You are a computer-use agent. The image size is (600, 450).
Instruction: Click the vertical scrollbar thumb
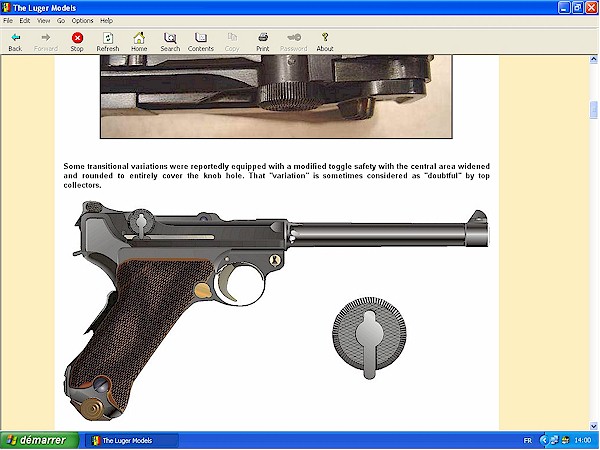593,110
